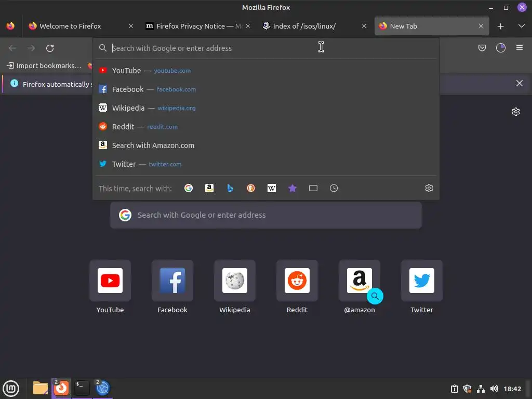Click the blue globe browser taskbar icon
The width and height of the screenshot is (532, 399).
102,388
